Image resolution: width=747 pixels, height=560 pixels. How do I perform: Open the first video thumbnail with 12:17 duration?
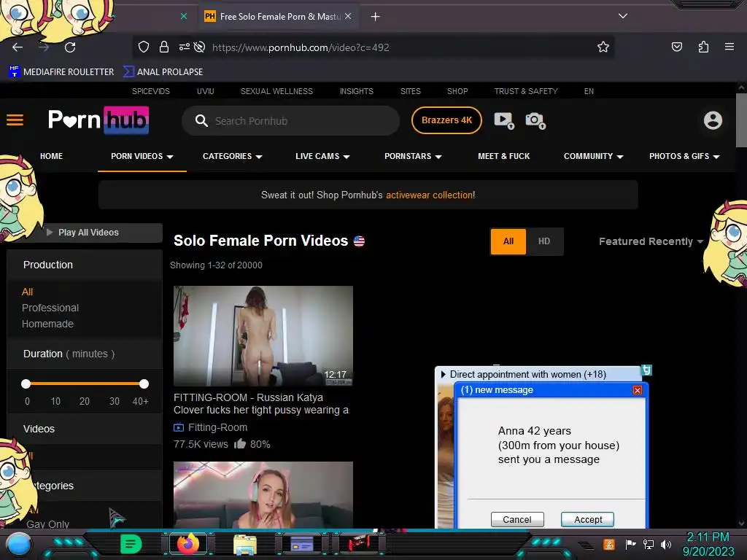(263, 335)
